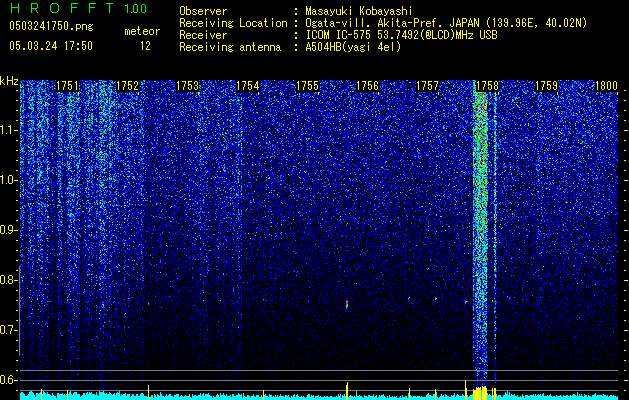
Task: Click the 1756 time marker
Action: 367,86
